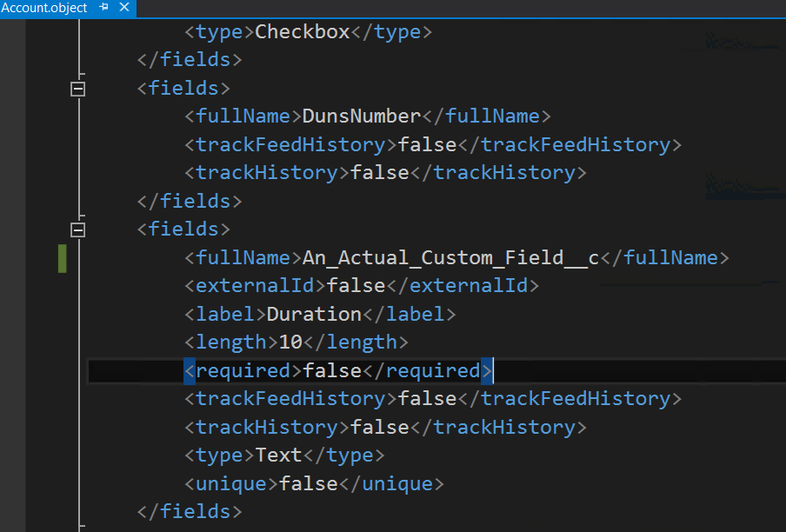This screenshot has width=786, height=532.
Task: Click the Text type value
Action: point(278,456)
